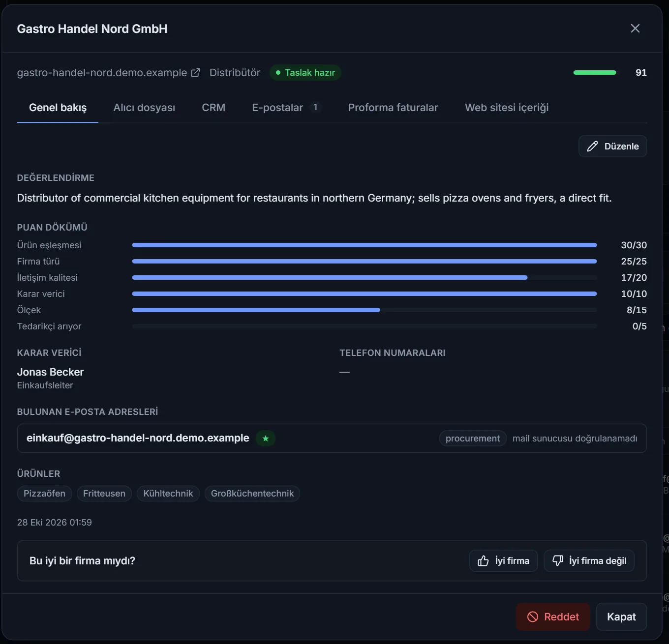The image size is (669, 644).
Task: Open the E-postalar tab
Action: [286, 108]
